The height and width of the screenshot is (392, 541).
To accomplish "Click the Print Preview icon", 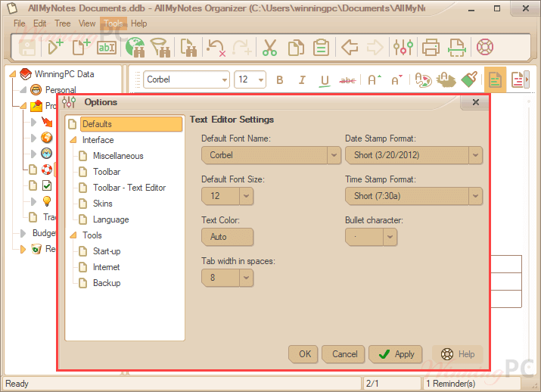I will (457, 47).
